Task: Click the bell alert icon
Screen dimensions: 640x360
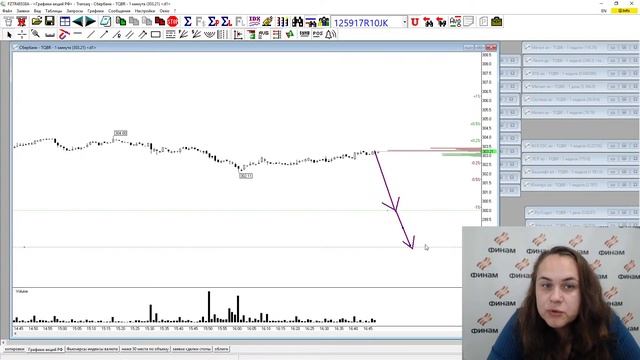Action: coord(331,35)
